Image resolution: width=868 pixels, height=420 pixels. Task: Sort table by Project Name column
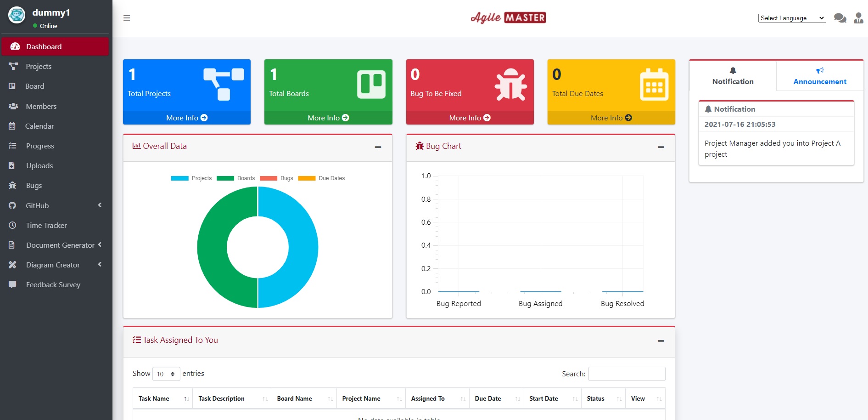[x=371, y=398]
